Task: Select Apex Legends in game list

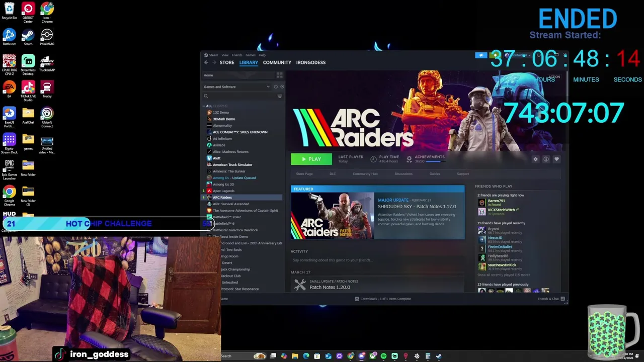Action: 224,191
